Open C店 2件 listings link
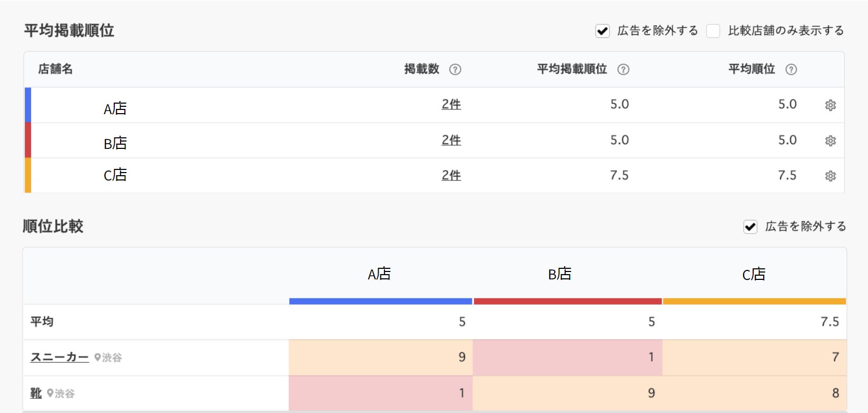The image size is (868, 413). click(451, 175)
